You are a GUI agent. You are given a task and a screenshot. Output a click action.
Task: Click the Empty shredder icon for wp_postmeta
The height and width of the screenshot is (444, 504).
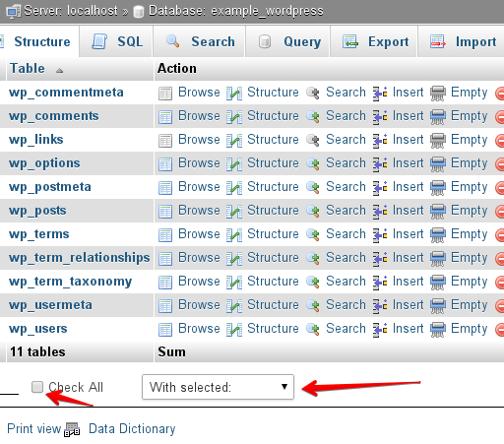point(438,187)
